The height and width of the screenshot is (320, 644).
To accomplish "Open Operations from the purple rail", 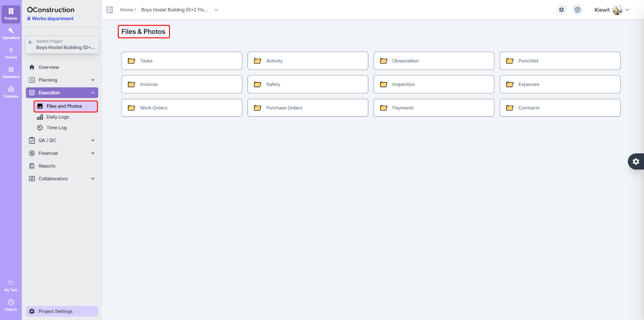I will [11, 33].
